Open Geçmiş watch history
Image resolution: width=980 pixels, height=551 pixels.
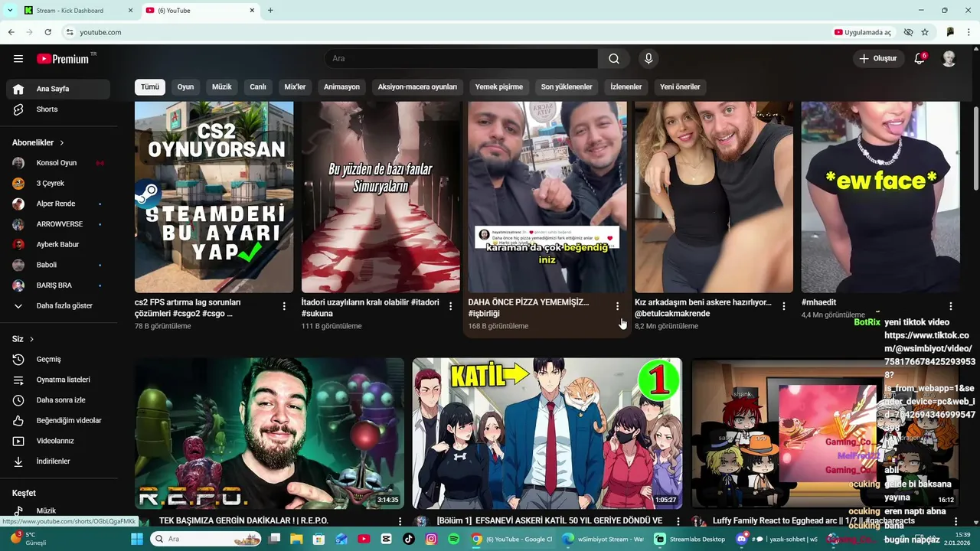pyautogui.click(x=58, y=360)
